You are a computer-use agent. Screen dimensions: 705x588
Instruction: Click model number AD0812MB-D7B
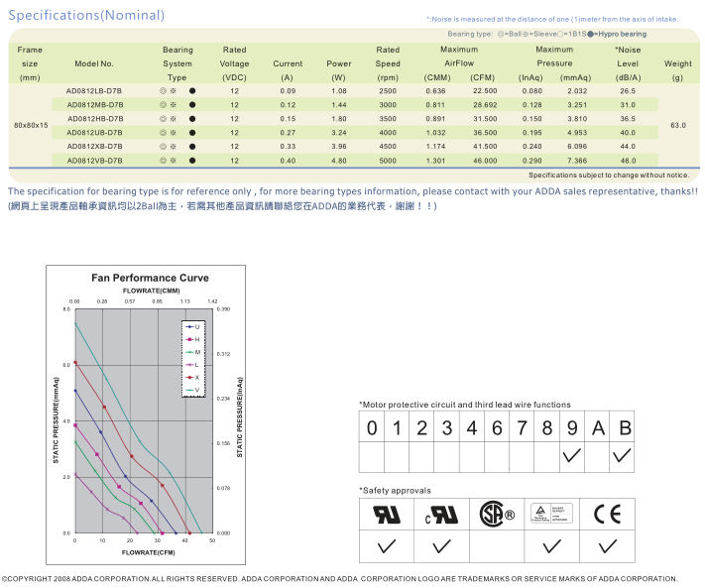pos(95,105)
